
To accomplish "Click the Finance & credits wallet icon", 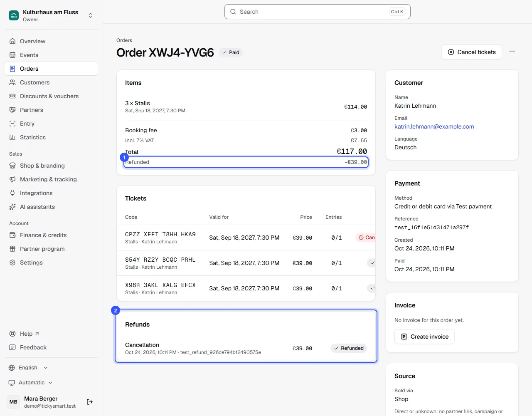I will [x=12, y=235].
